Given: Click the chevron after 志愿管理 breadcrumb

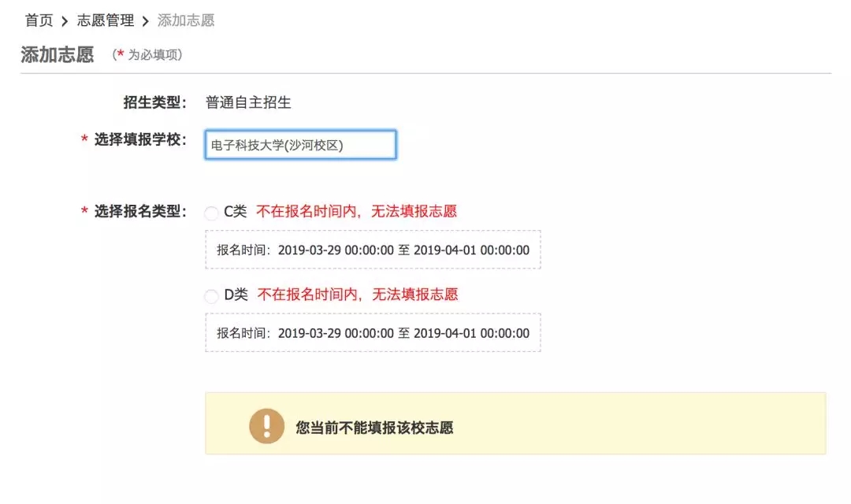Looking at the screenshot, I should click(145, 21).
